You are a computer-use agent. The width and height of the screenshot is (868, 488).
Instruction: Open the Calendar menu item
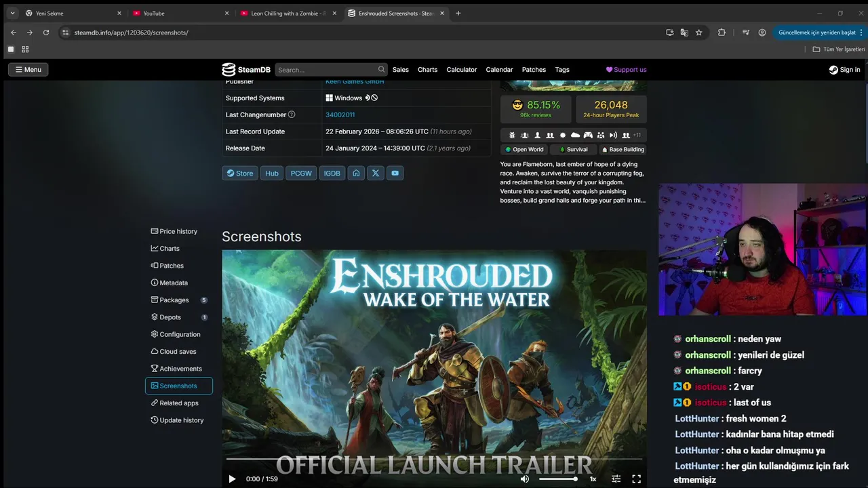coord(499,69)
